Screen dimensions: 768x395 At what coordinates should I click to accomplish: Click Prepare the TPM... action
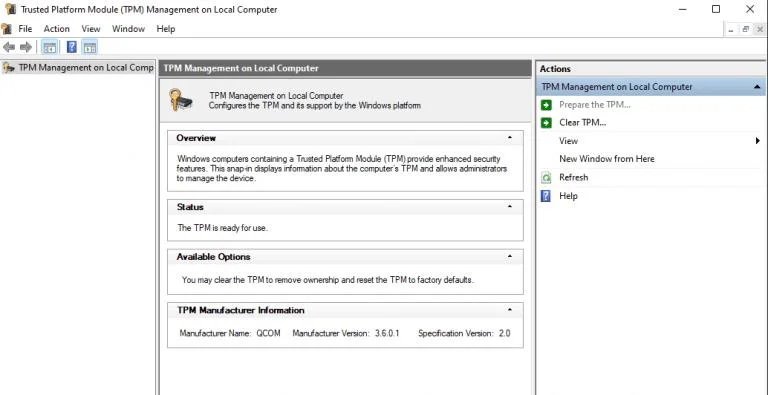click(595, 105)
